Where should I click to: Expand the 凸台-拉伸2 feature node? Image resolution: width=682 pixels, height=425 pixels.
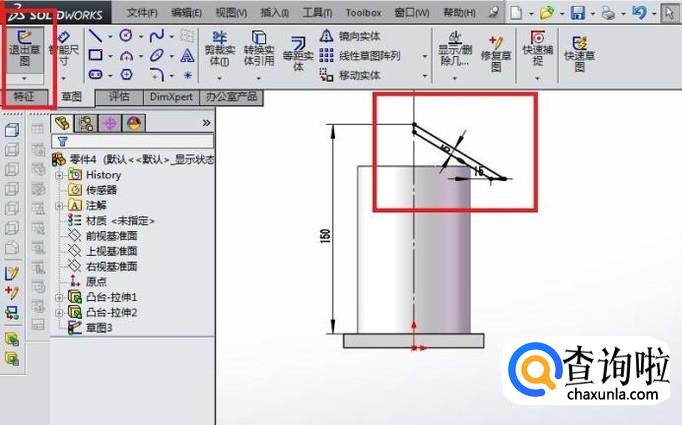[59, 313]
